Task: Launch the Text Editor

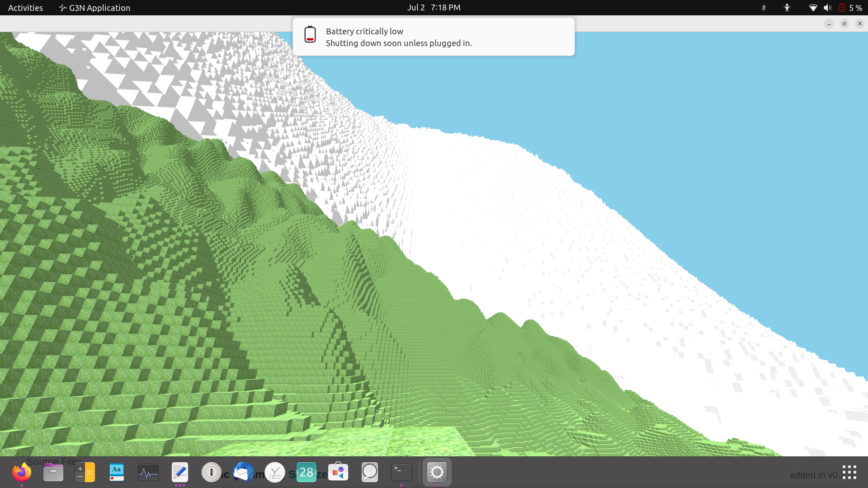Action: (x=180, y=473)
